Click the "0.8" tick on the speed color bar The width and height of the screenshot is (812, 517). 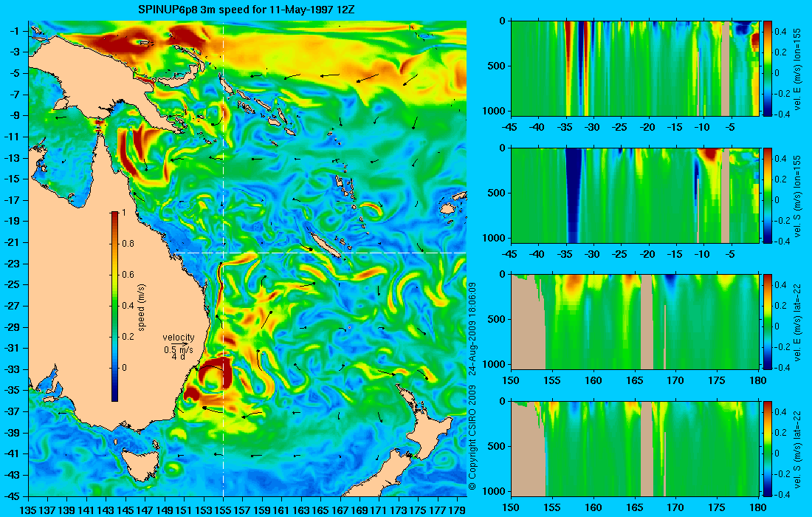pyautogui.click(x=128, y=244)
